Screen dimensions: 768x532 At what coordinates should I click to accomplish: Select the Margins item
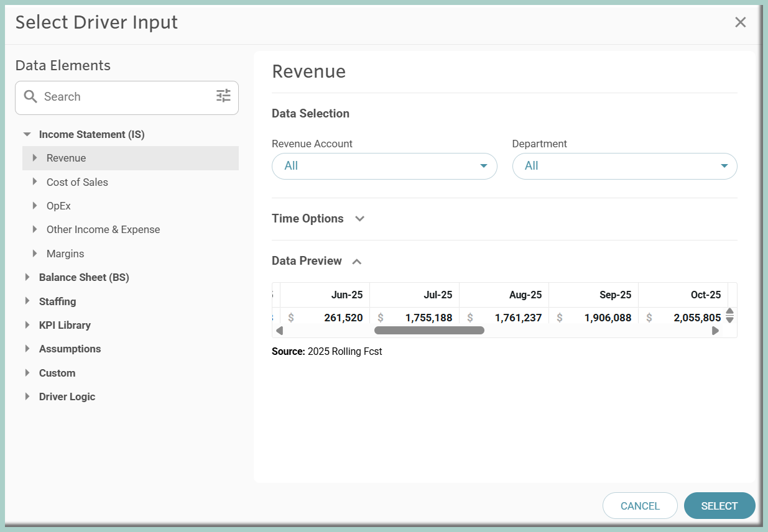click(65, 254)
